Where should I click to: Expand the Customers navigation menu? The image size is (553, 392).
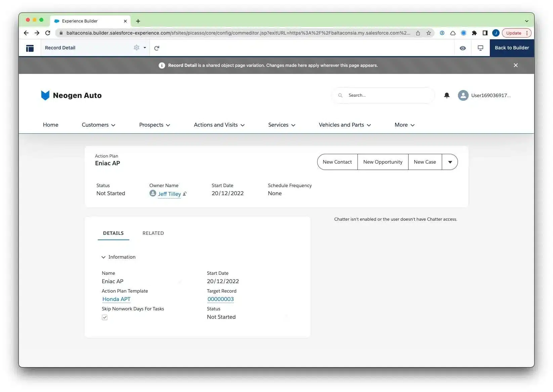pos(98,125)
